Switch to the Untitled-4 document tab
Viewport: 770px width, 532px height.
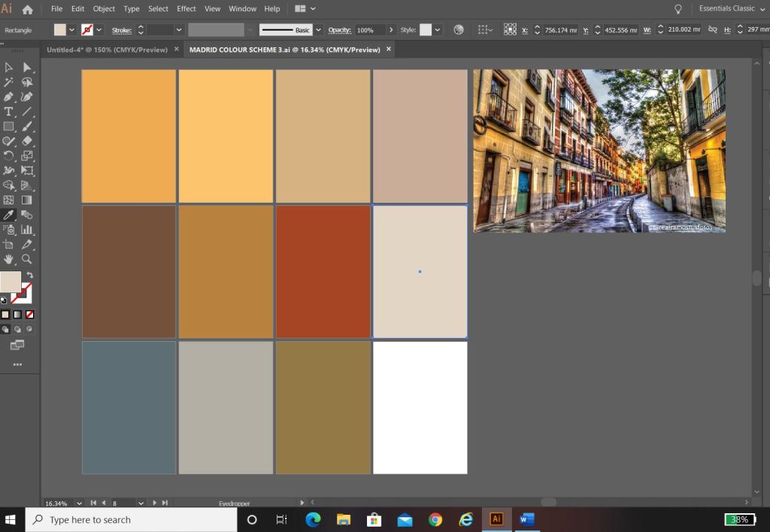point(107,50)
